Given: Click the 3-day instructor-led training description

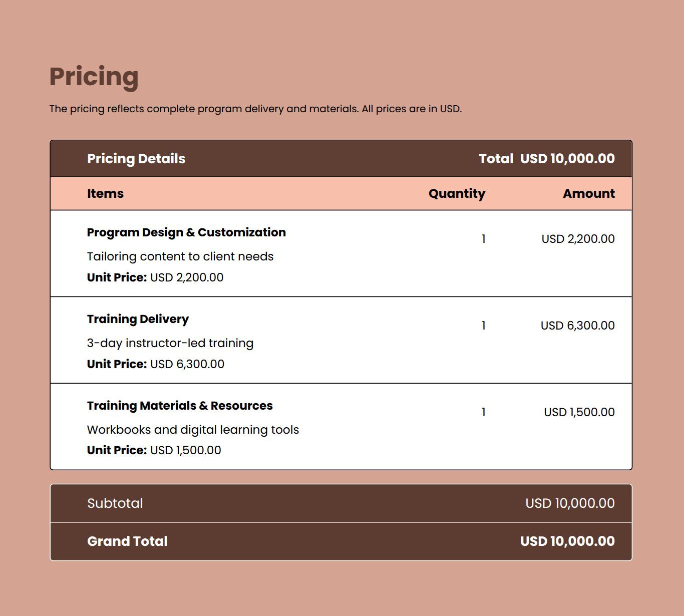Looking at the screenshot, I should [170, 343].
